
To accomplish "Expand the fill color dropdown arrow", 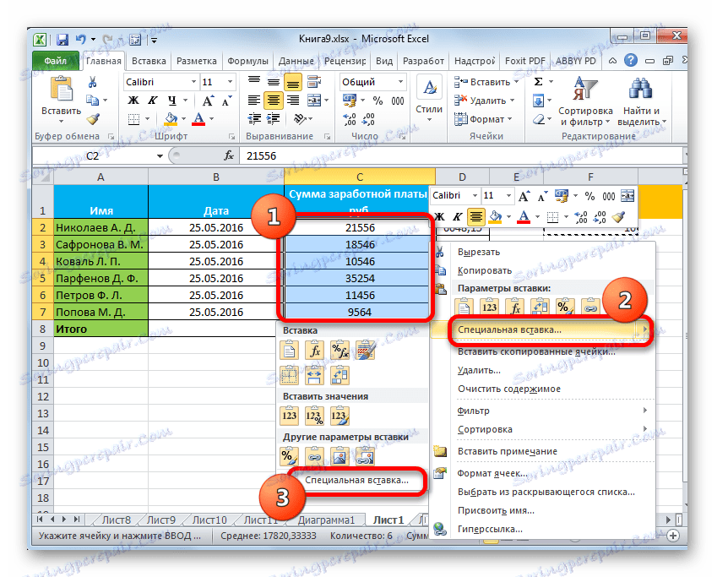I will [183, 119].
